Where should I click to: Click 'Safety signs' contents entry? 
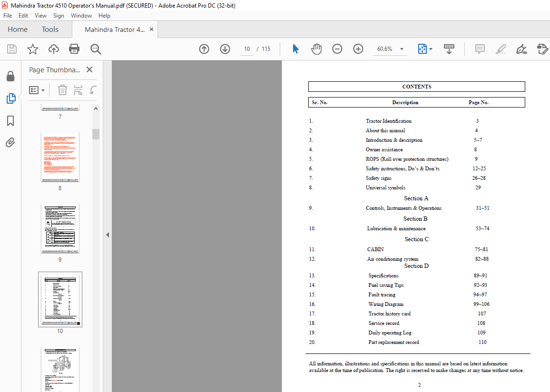(x=378, y=178)
